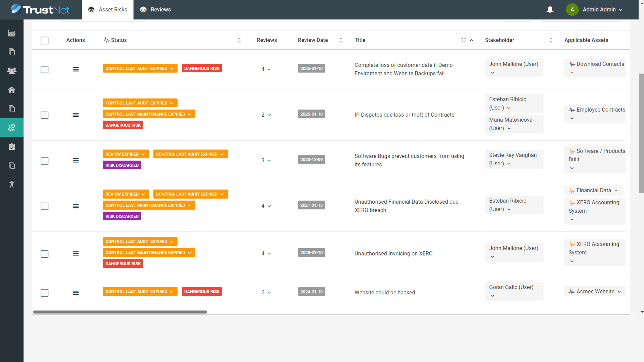Open the Asset Risks tab
The width and height of the screenshot is (644, 362).
click(107, 9)
